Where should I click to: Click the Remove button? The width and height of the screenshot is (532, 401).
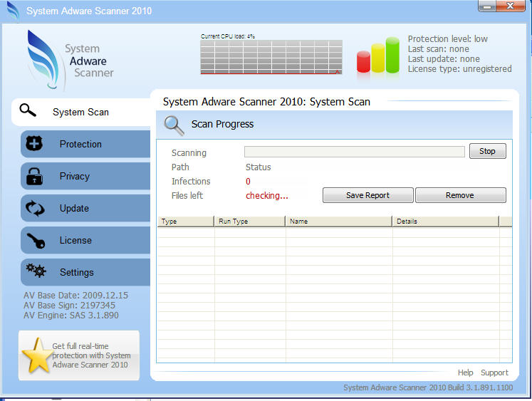[460, 195]
